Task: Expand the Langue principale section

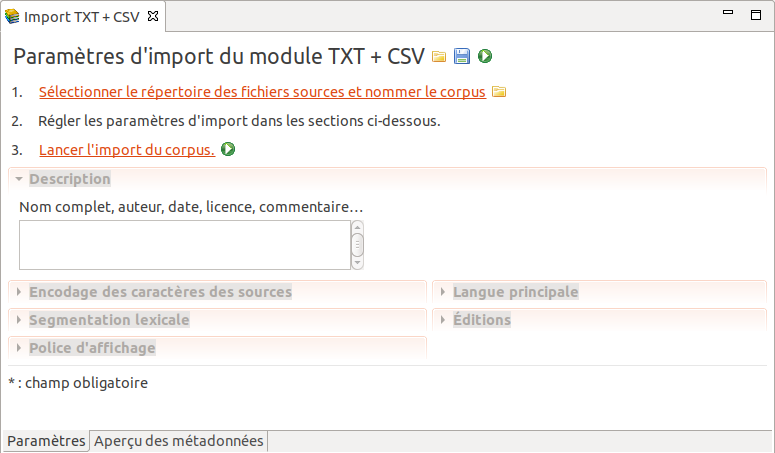Action: point(443,291)
